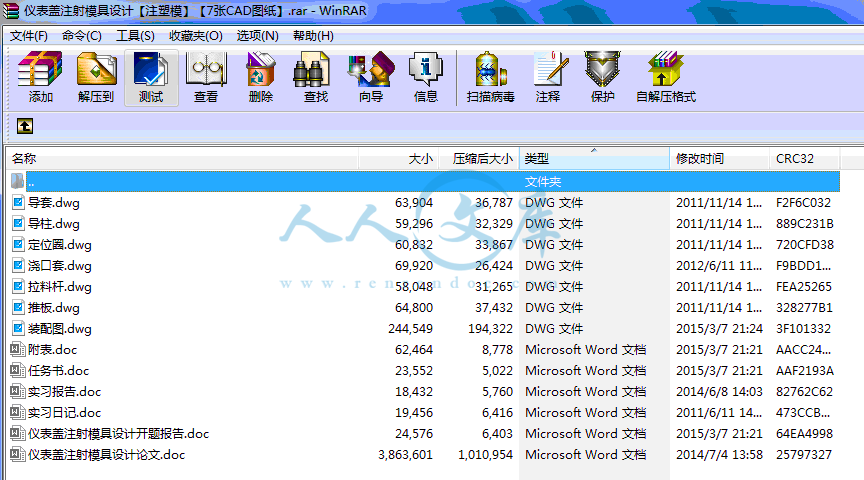The height and width of the screenshot is (480, 864).
Task: Click the Test (测试) archive icon
Action: pos(151,69)
